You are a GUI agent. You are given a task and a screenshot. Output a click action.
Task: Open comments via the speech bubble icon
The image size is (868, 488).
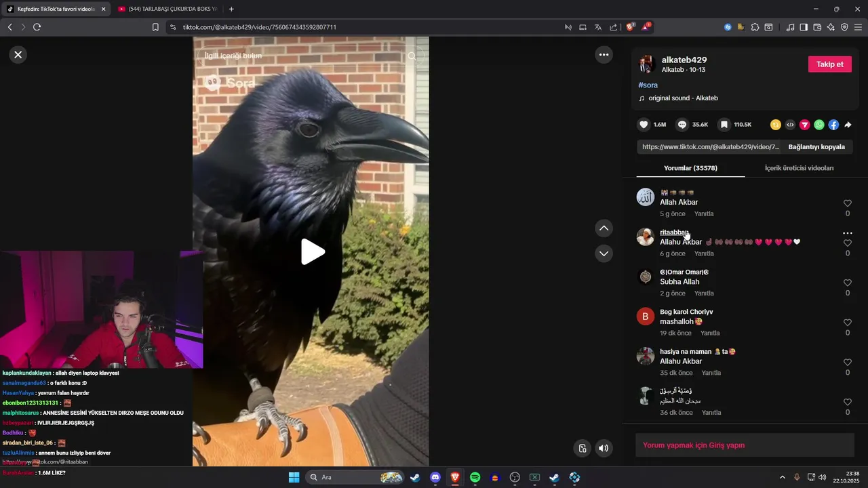683,125
